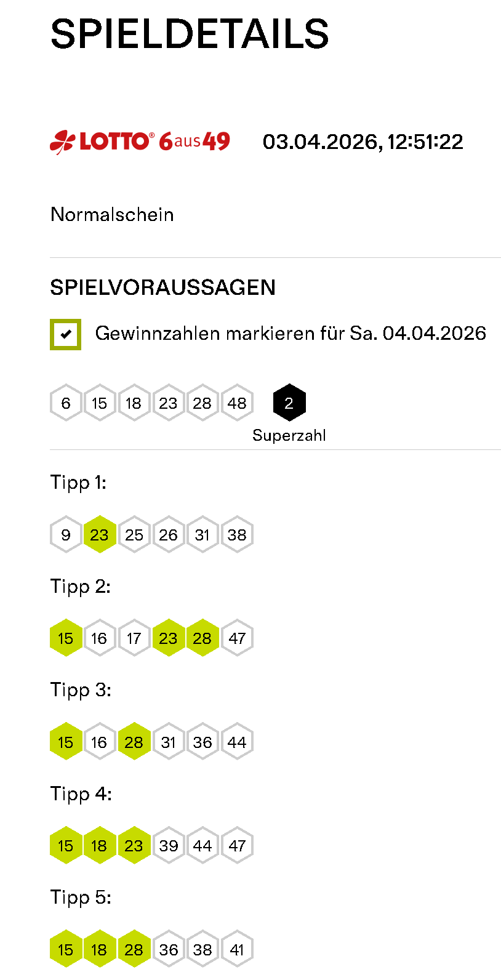501x980 pixels.
Task: Uncheck the Gewinnzahlen markieren checkbox
Action: coord(65,334)
